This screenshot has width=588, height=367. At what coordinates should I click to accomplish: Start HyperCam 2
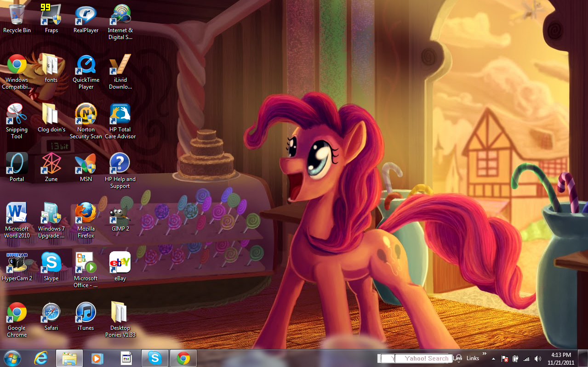[x=17, y=262]
